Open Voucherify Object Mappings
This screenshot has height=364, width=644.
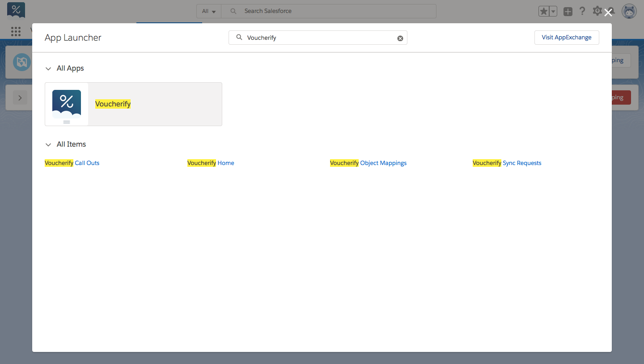(368, 163)
